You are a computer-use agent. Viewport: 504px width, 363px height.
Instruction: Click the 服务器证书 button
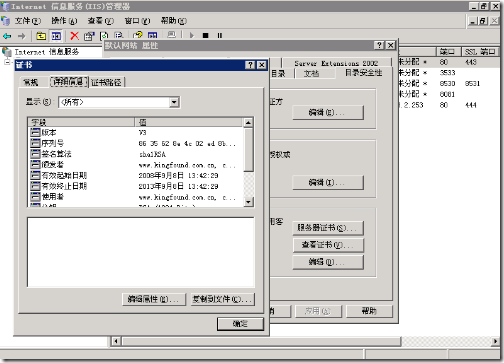click(x=328, y=228)
